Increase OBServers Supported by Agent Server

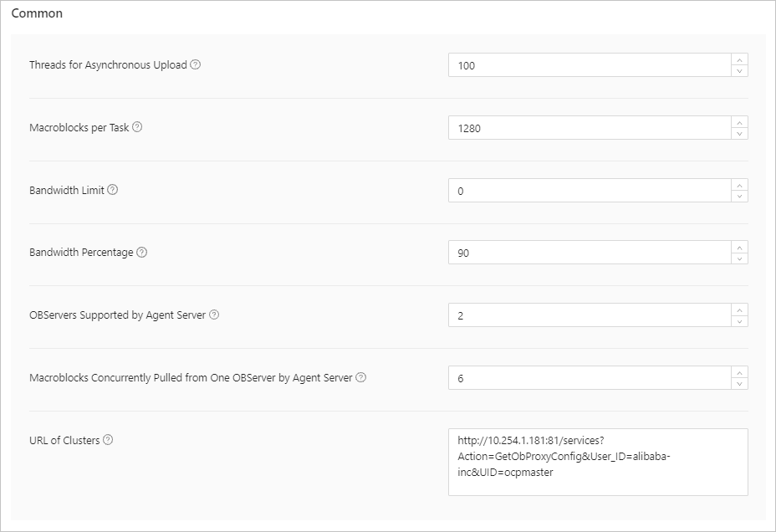point(739,309)
